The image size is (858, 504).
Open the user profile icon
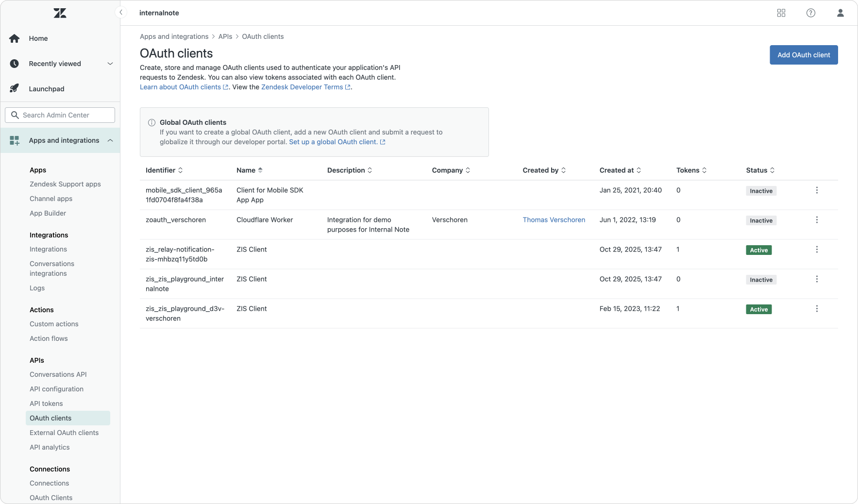[x=841, y=13]
